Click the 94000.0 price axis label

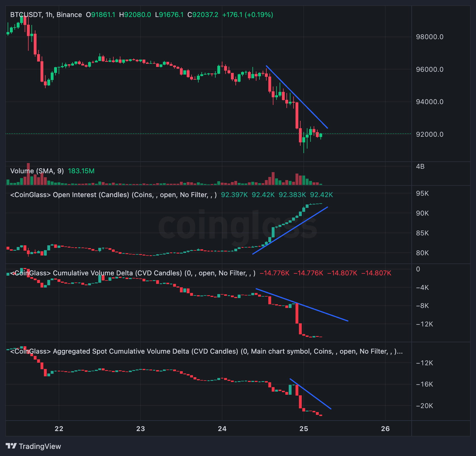(430, 102)
